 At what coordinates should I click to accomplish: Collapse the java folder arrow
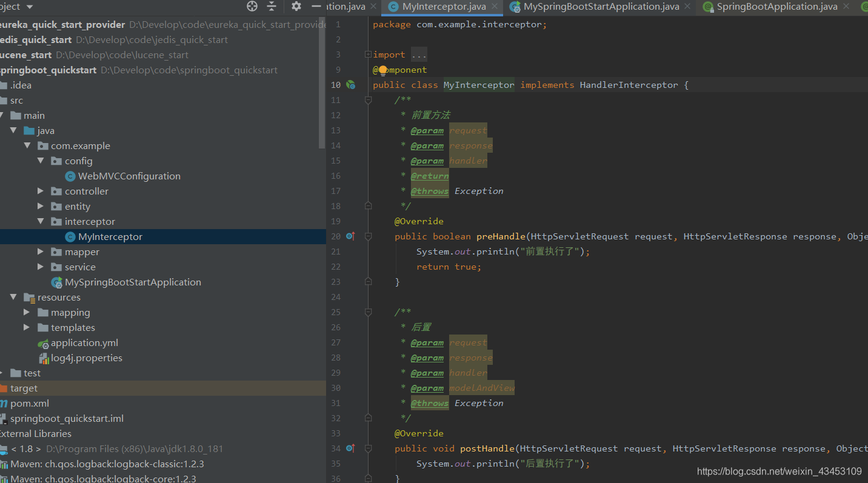click(13, 130)
